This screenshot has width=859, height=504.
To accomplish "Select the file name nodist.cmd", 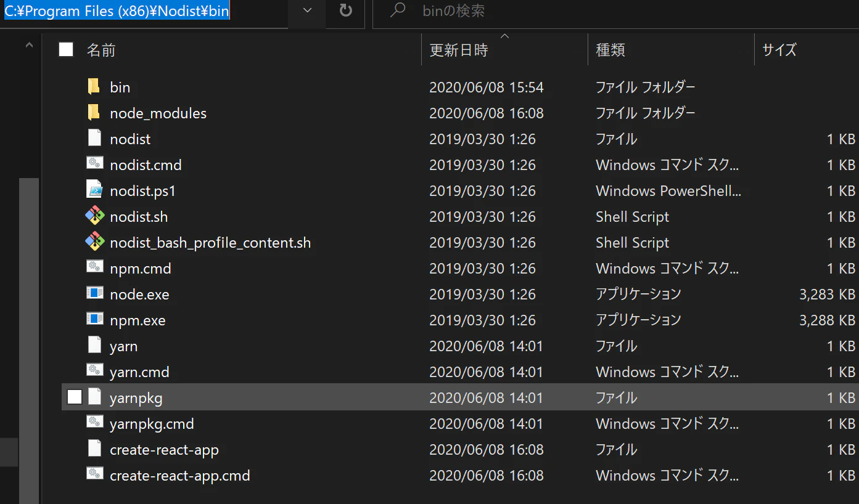I will [146, 165].
